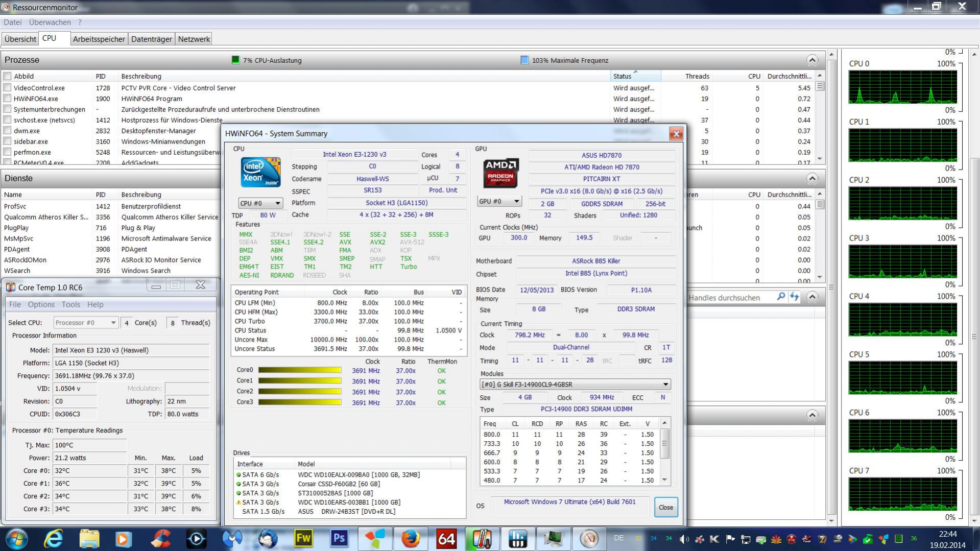Click the refresh arrows icon in Handles
The image size is (980, 551).
794,297
